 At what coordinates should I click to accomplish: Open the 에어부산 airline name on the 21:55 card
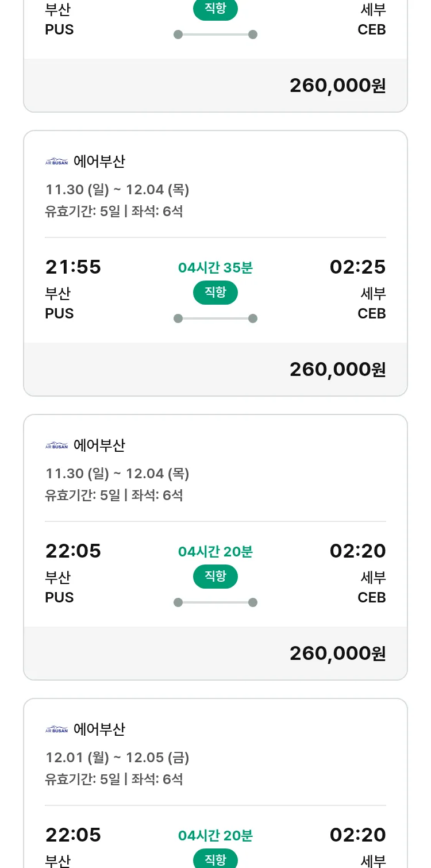(99, 162)
